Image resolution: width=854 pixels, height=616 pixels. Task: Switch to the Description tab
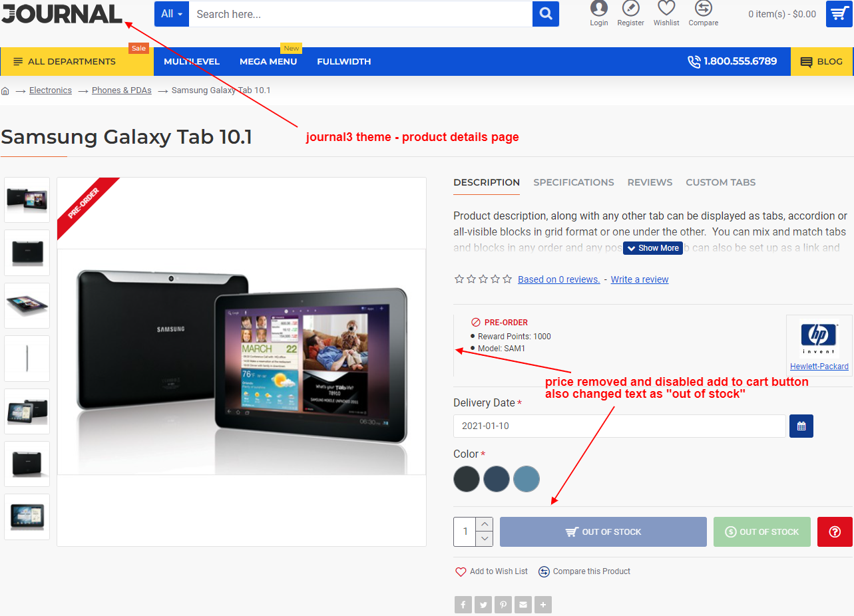click(x=487, y=182)
